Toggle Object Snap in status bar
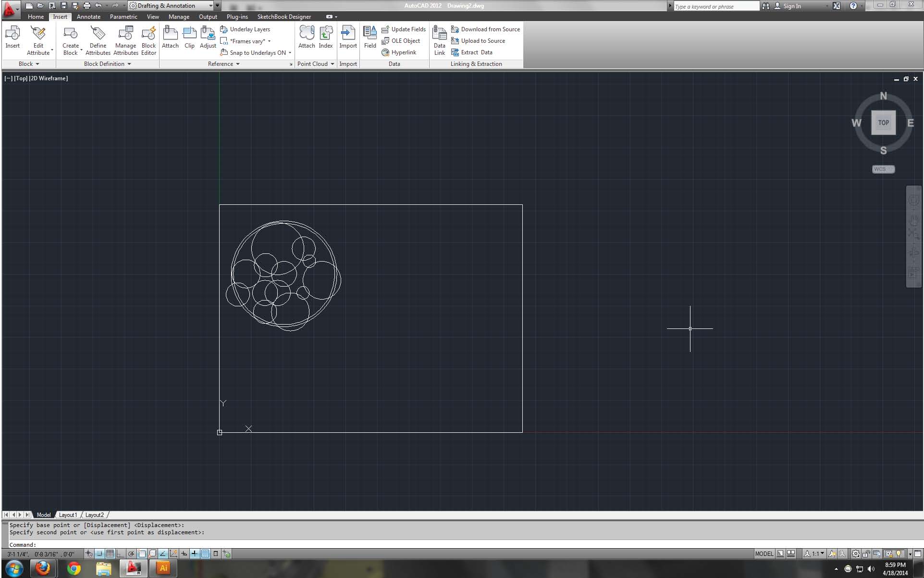 tap(142, 553)
